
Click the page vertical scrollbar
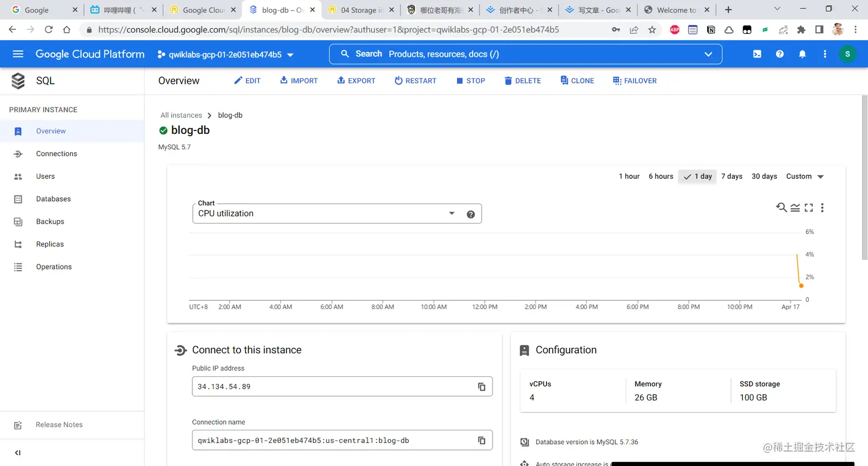(865, 178)
